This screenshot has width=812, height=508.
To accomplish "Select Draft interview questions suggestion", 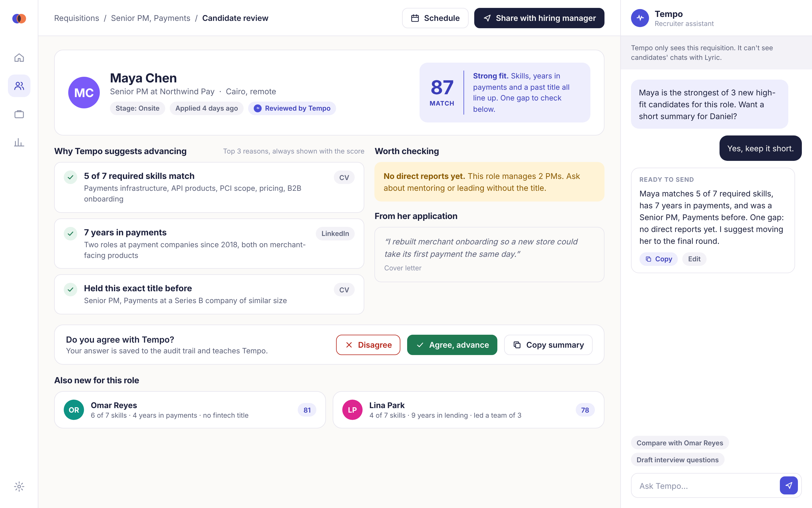I will click(678, 460).
